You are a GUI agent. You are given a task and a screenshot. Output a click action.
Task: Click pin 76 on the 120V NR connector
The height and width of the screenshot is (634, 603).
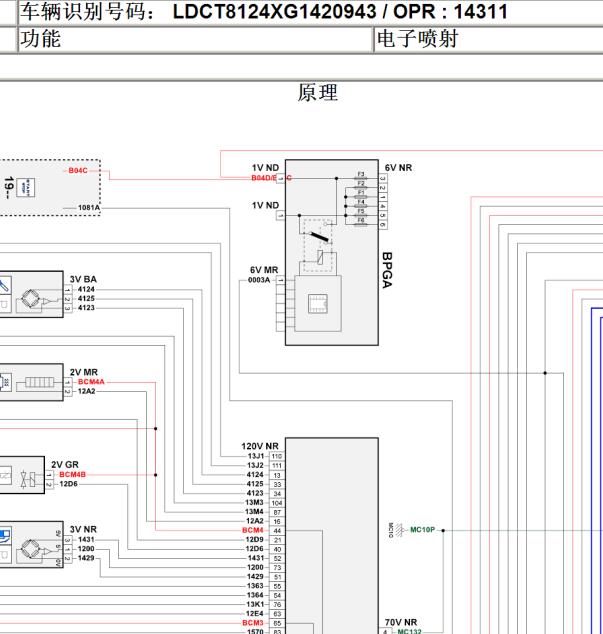(277, 605)
